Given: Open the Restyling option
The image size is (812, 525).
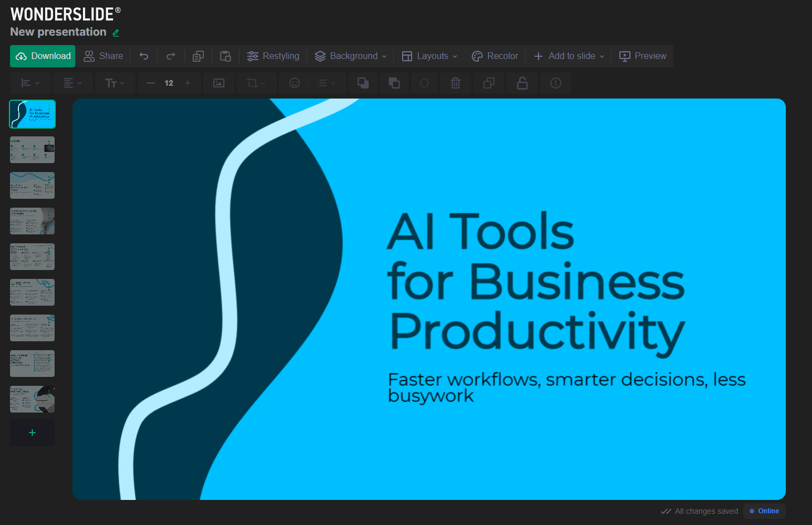Looking at the screenshot, I should [x=273, y=56].
